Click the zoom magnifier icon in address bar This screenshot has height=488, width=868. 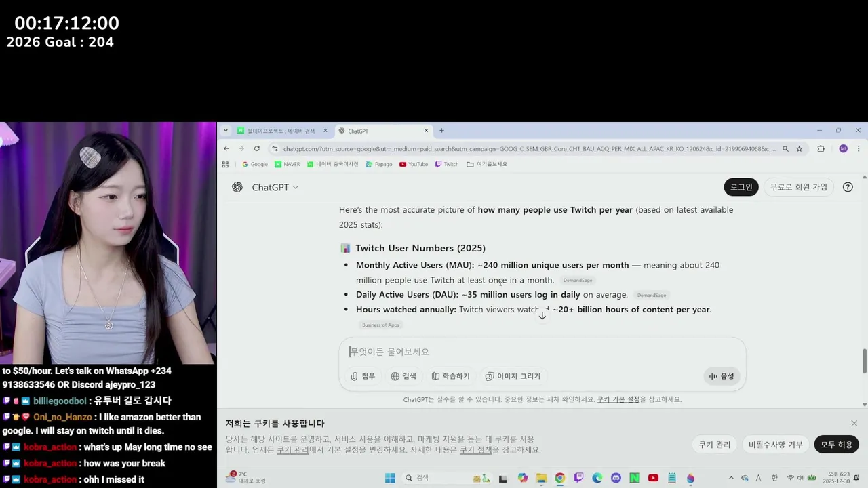tap(785, 148)
